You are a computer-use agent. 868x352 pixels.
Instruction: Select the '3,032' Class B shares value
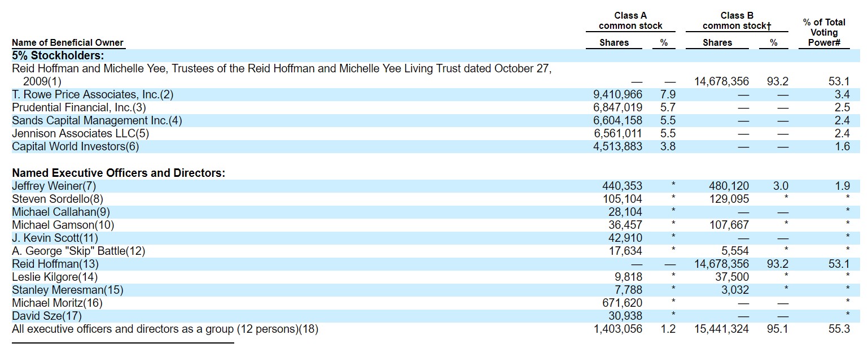pos(735,290)
